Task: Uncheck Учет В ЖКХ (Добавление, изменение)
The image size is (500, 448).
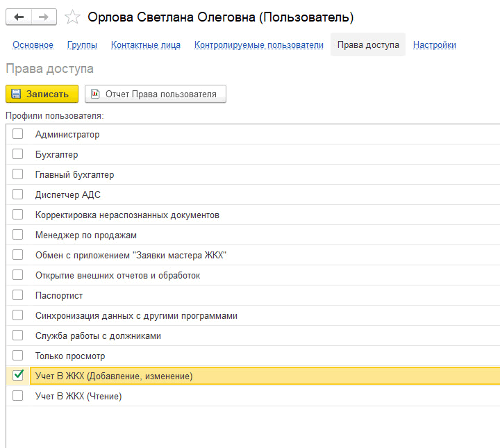Action: 18,375
